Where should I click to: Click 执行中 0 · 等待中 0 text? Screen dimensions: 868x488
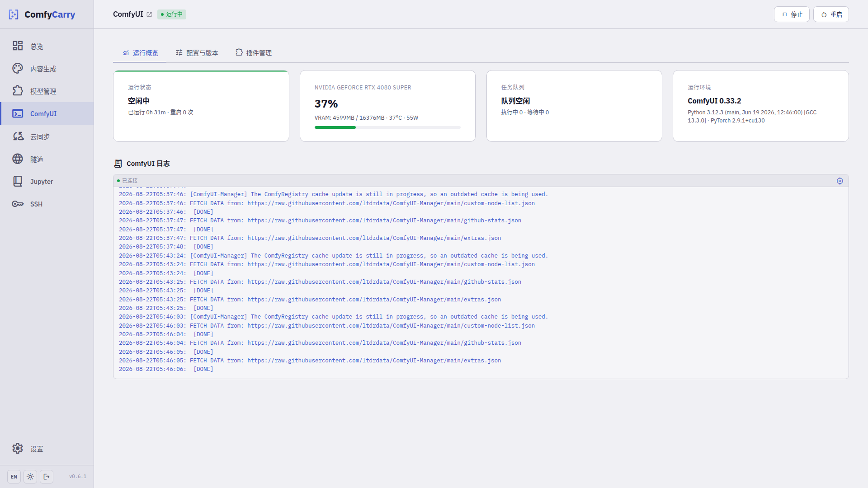(x=525, y=113)
